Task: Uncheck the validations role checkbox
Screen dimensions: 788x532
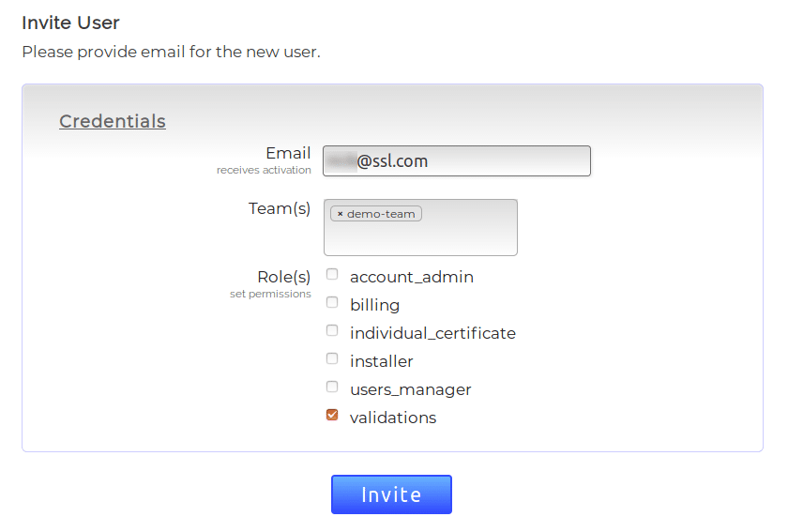Action: [332, 415]
